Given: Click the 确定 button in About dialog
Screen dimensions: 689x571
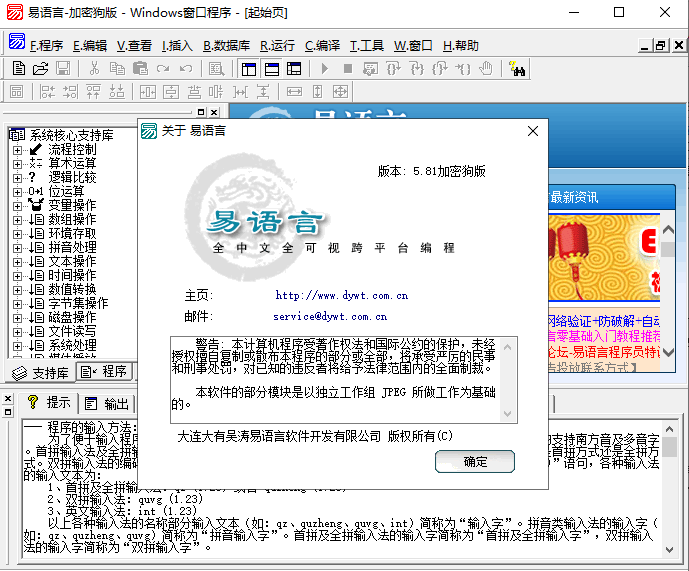Looking at the screenshot, I should (475, 461).
